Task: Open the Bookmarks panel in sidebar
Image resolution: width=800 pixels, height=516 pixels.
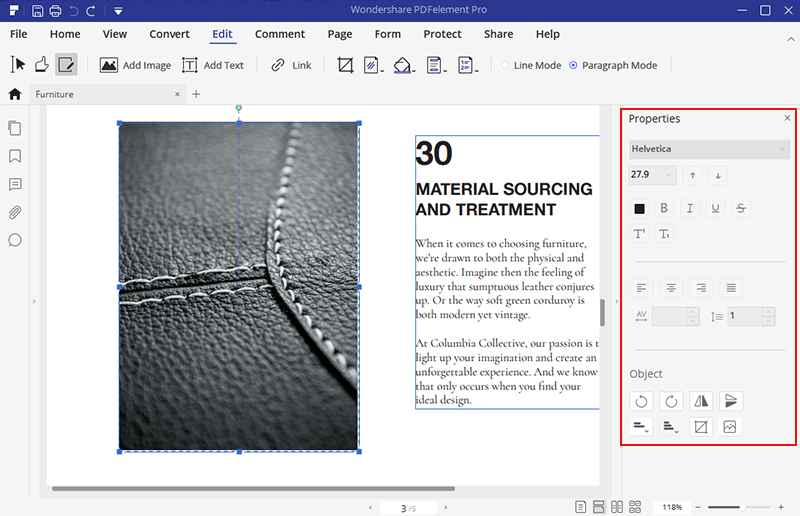Action: click(x=15, y=156)
